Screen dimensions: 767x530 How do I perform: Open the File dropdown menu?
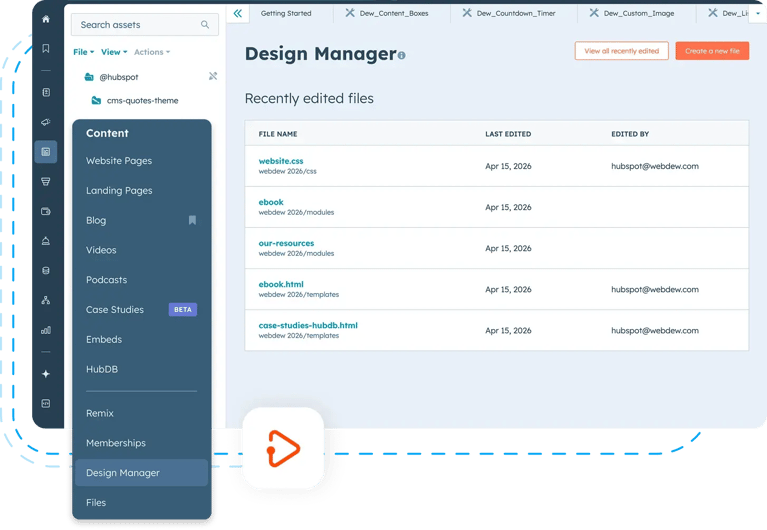click(84, 52)
